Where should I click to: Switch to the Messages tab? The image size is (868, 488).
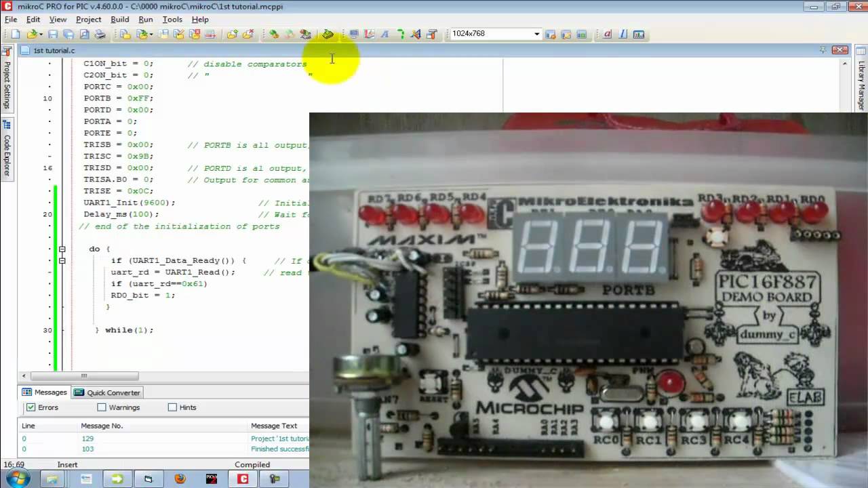(x=45, y=392)
